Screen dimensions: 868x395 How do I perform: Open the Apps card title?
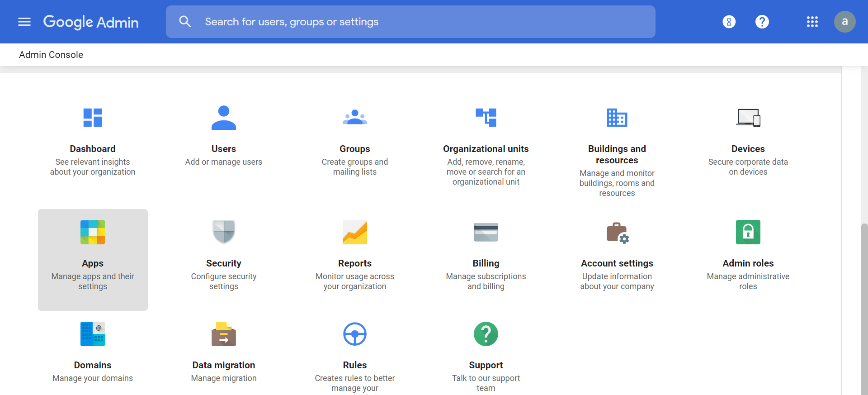93,263
